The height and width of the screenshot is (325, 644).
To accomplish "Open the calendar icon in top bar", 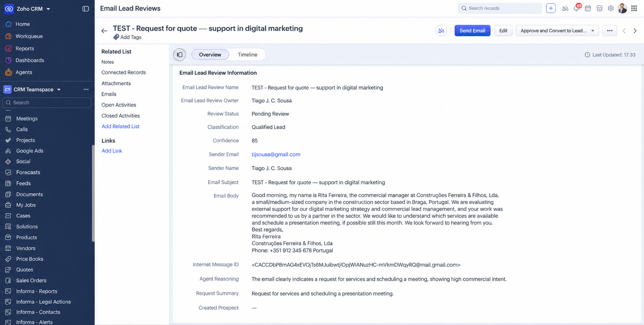I will click(x=588, y=8).
